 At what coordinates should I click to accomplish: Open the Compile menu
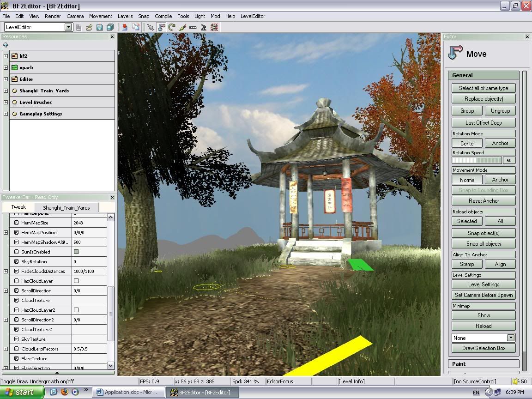[x=163, y=16]
